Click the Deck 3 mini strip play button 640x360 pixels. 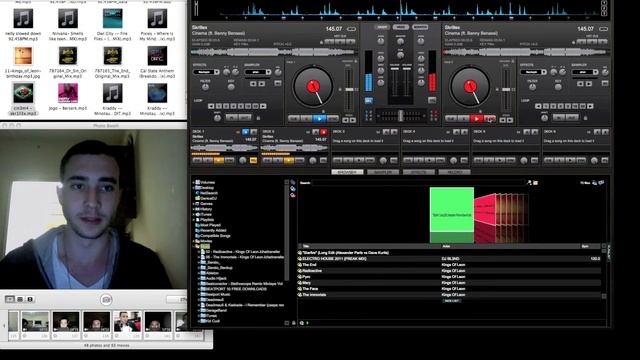(359, 160)
